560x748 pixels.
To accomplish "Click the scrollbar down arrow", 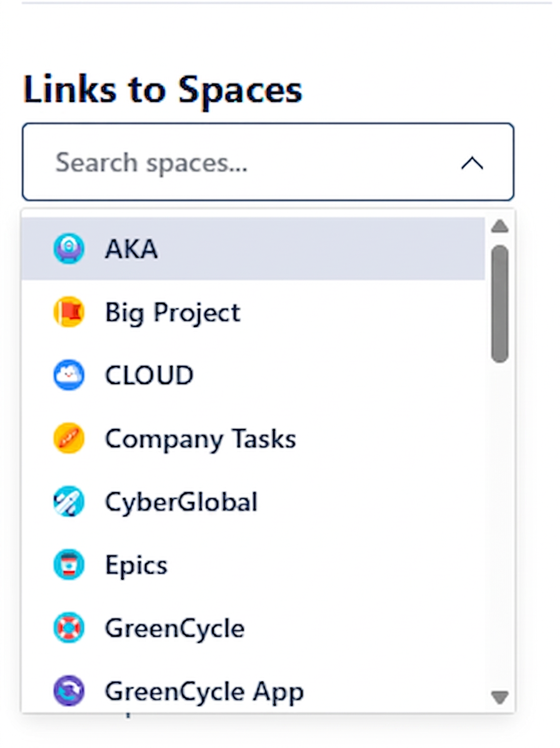I will [x=499, y=697].
